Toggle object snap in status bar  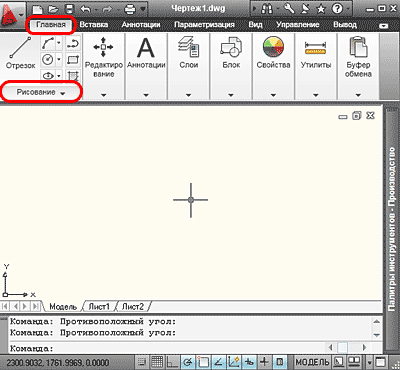pyautogui.click(x=203, y=362)
